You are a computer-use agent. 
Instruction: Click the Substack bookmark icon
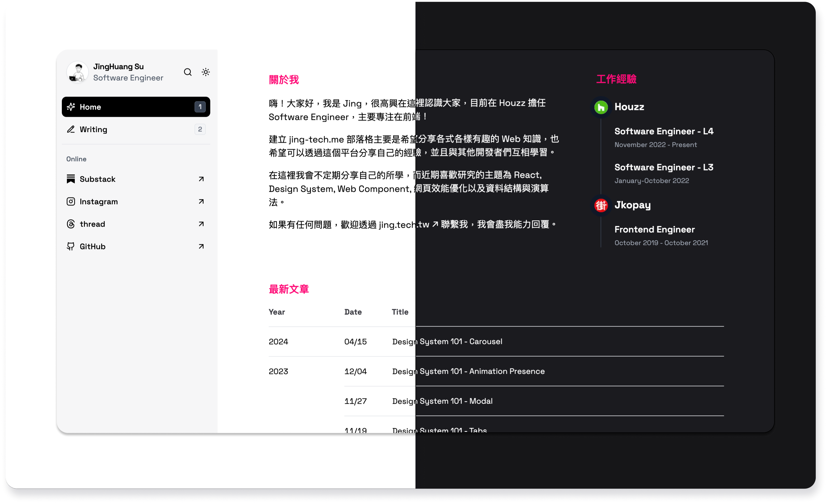pyautogui.click(x=71, y=179)
